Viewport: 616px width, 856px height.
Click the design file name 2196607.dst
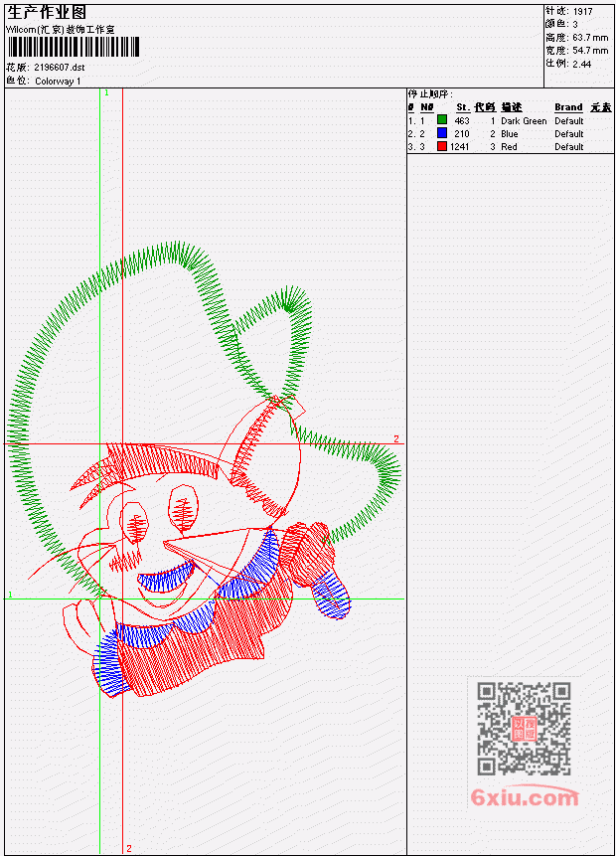pos(60,68)
